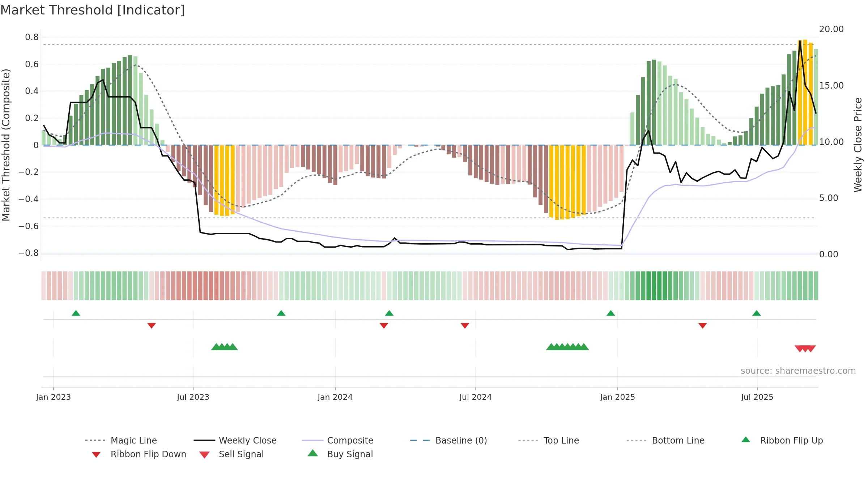Click the Jul 2025 x-axis label

[757, 397]
